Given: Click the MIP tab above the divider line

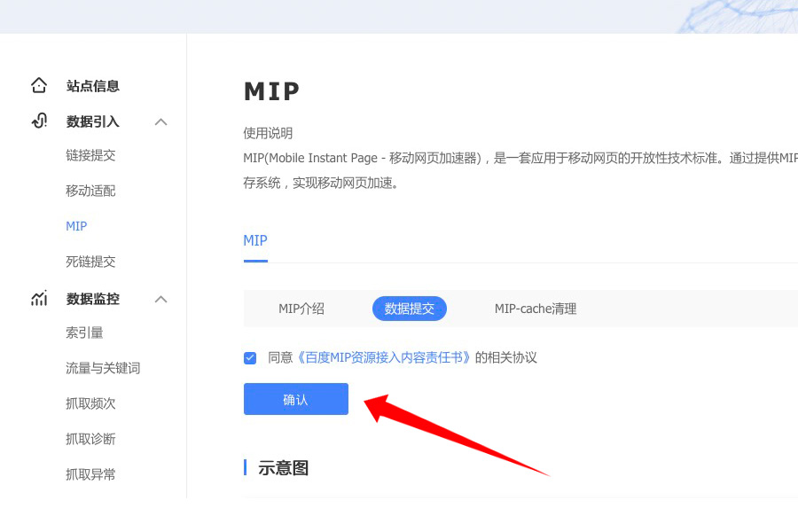Looking at the screenshot, I should point(254,240).
